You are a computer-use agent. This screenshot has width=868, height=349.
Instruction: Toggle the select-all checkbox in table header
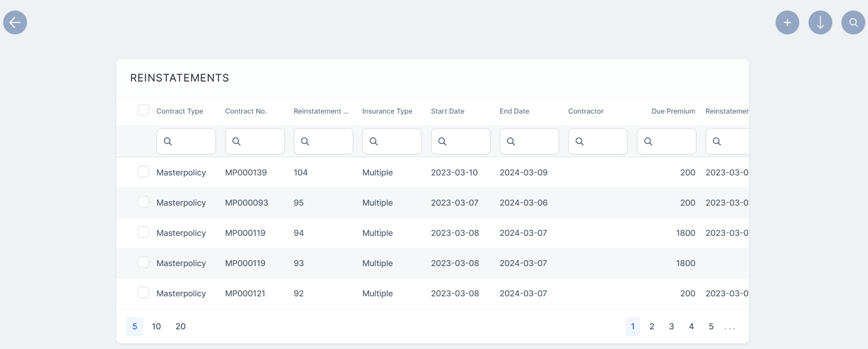[x=143, y=110]
